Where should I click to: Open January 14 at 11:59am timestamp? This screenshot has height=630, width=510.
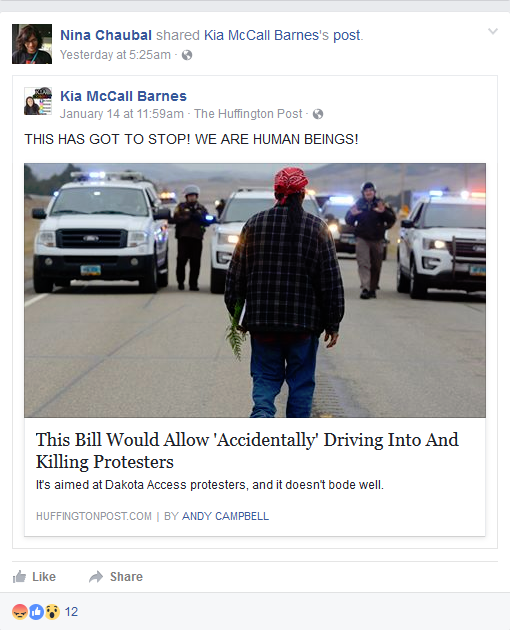tap(122, 114)
